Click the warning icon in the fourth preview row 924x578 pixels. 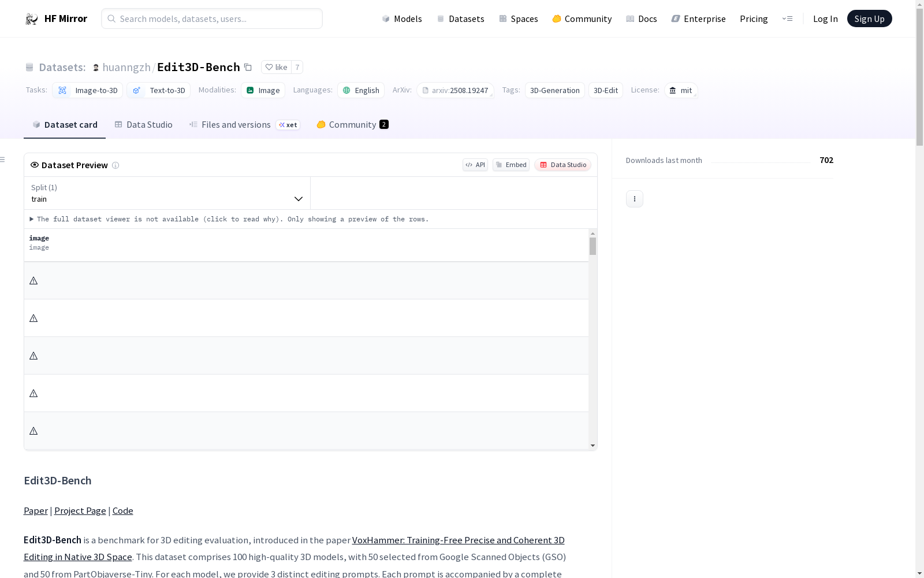tap(33, 394)
